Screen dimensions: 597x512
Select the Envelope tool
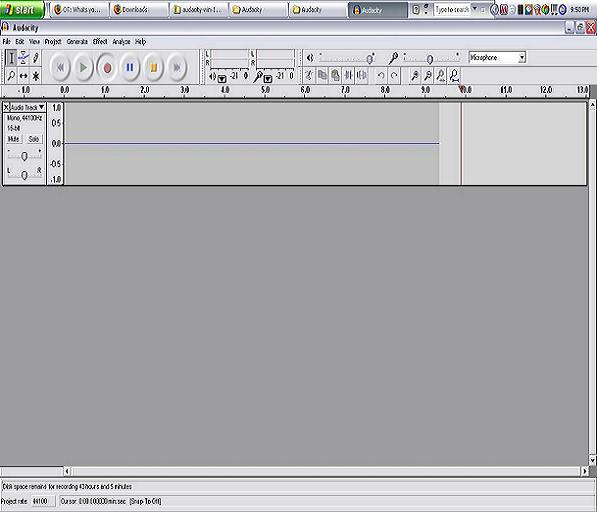[x=24, y=58]
